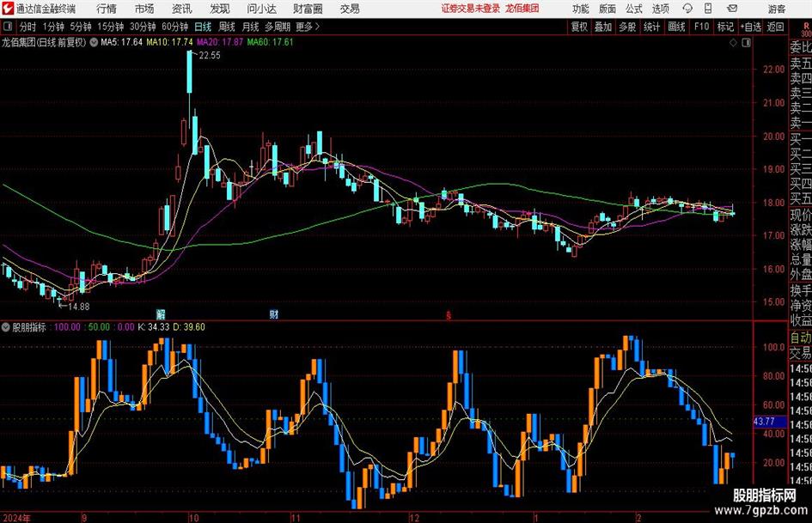Click the red 龙佰集团 title link
812x523 pixels.
click(522, 9)
